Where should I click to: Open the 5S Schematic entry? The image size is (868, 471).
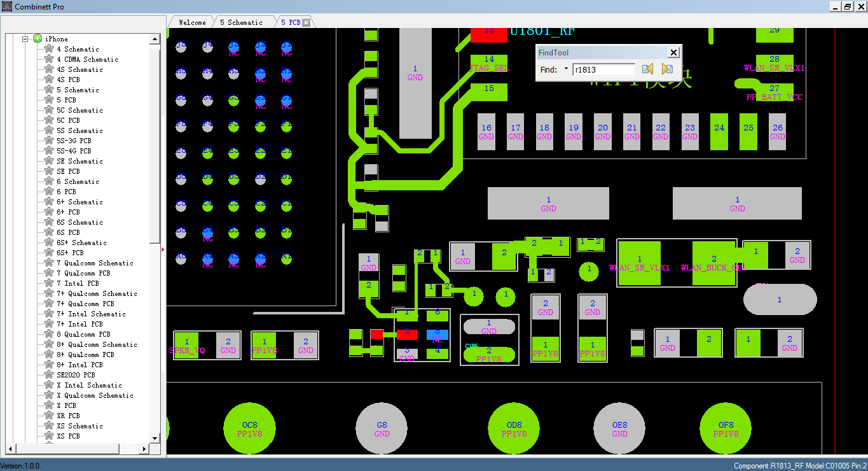point(79,130)
